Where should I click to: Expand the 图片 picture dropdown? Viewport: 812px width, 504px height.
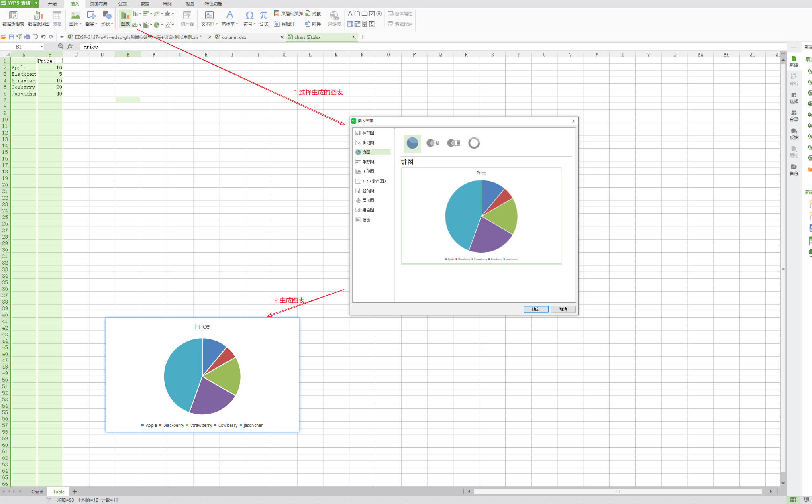(80, 24)
